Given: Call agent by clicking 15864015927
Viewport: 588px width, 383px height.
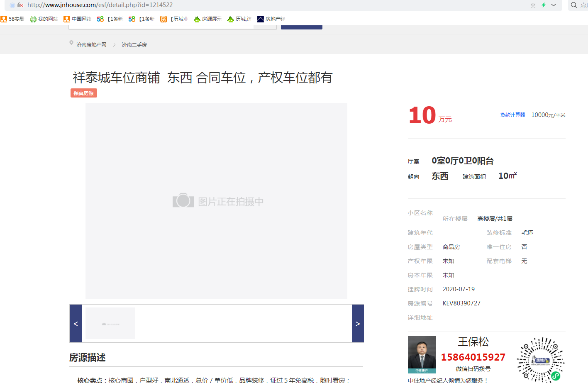Looking at the screenshot, I should tap(473, 357).
